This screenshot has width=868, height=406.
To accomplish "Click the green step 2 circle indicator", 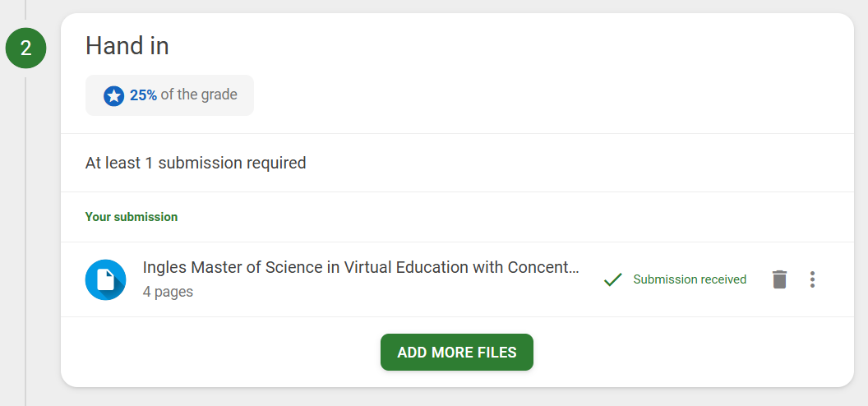I will pos(26,48).
